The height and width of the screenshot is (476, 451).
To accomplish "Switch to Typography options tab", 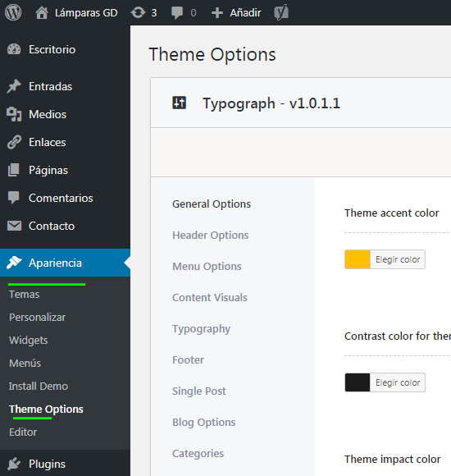I will point(202,329).
